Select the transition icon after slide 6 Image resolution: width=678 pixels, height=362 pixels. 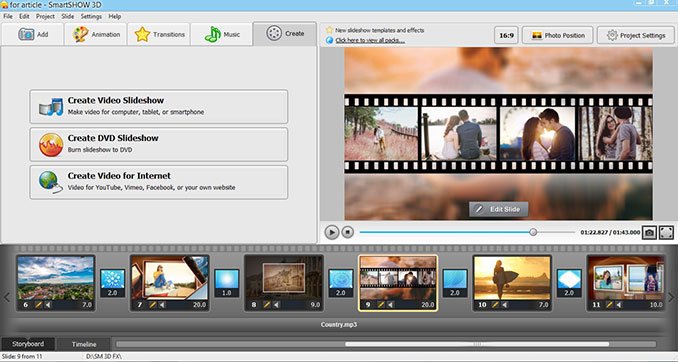(113, 283)
